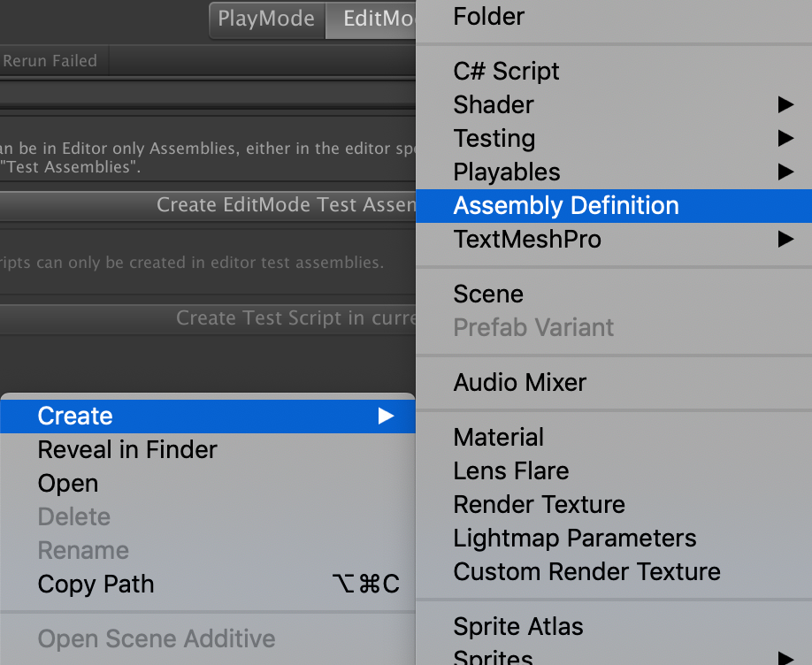Expand the Testing submenu
The height and width of the screenshot is (665, 812).
pyautogui.click(x=494, y=138)
